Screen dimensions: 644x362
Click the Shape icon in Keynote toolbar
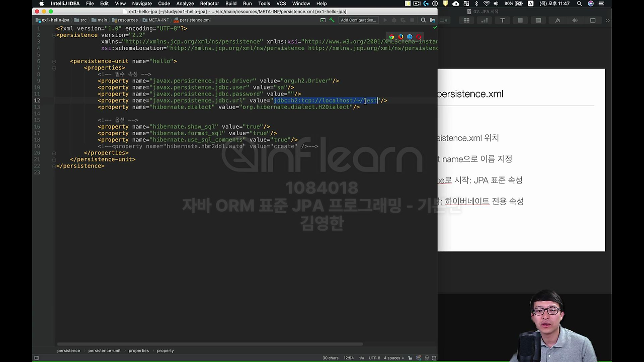click(520, 21)
